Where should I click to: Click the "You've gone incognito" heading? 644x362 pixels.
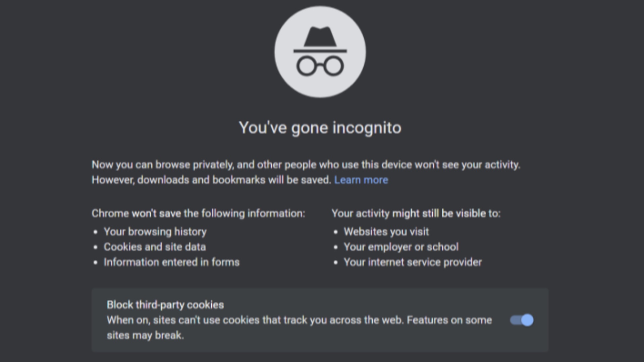coord(320,128)
